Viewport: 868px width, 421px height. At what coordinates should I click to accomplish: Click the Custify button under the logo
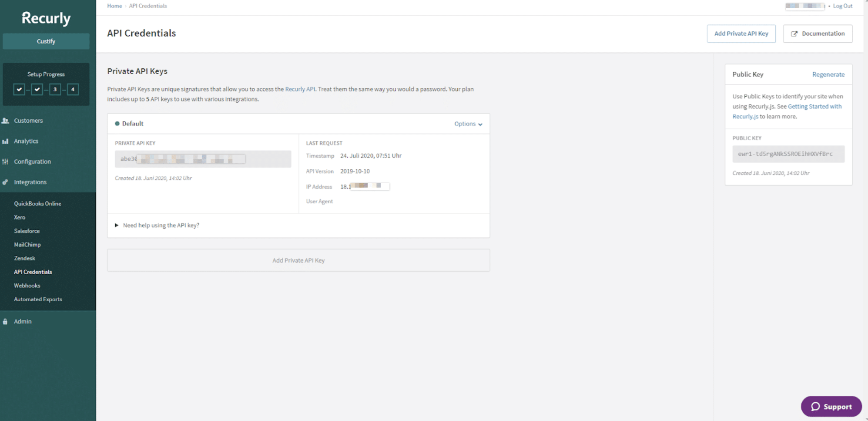coord(46,41)
